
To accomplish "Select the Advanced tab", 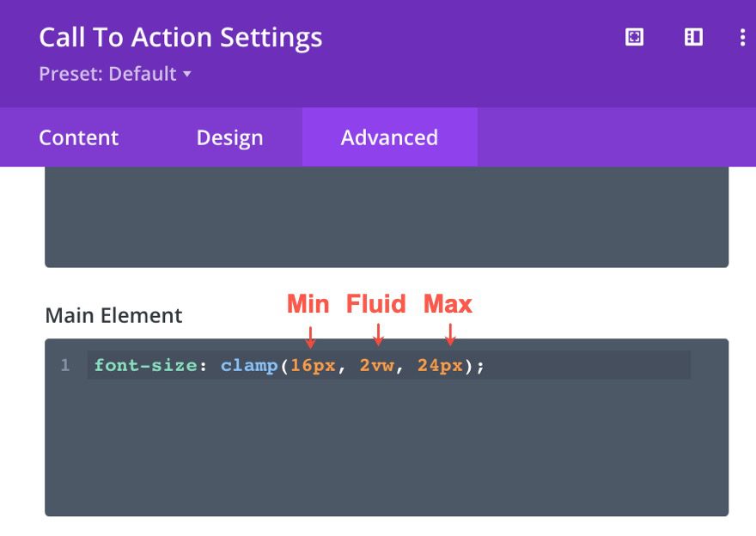I will (390, 137).
